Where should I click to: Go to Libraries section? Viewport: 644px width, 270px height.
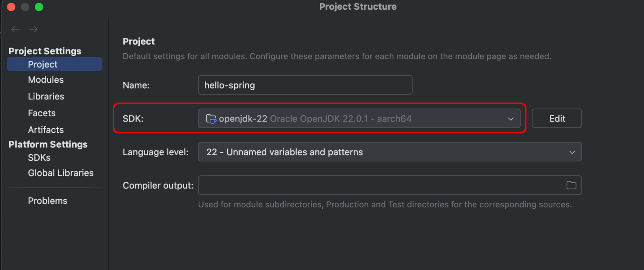click(x=46, y=96)
